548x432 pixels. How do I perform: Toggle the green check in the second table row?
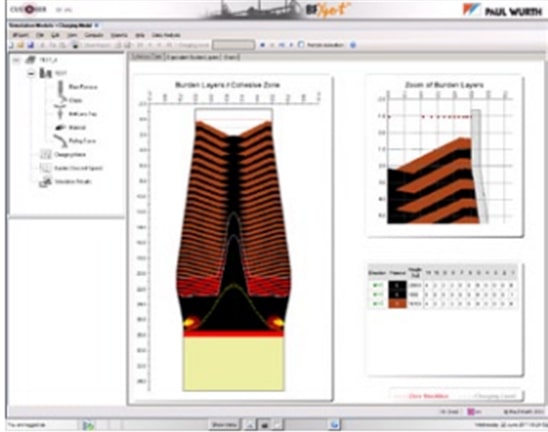tap(377, 294)
